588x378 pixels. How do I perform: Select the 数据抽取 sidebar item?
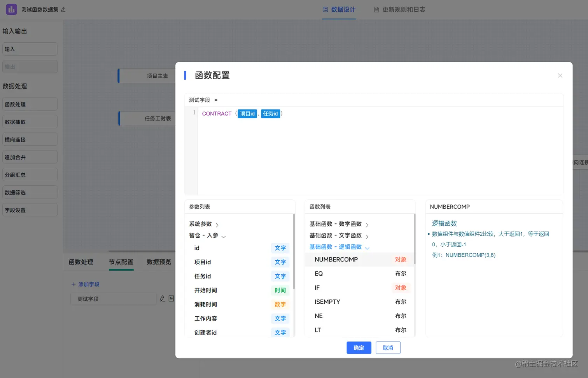tap(30, 122)
